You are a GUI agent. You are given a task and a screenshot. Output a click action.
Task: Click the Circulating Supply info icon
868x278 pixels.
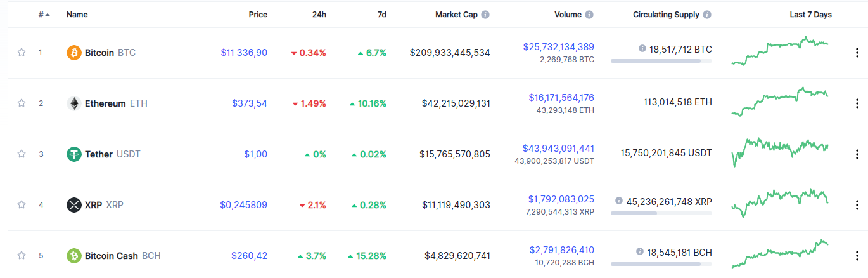[707, 15]
